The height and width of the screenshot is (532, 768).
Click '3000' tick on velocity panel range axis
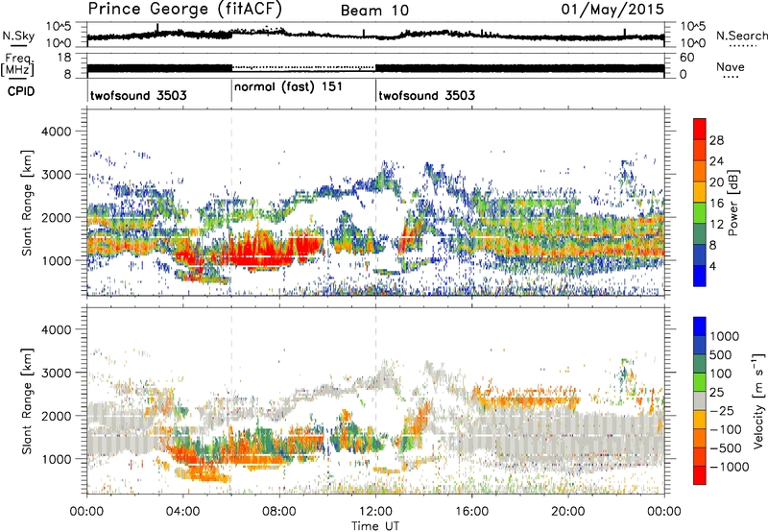59,373
